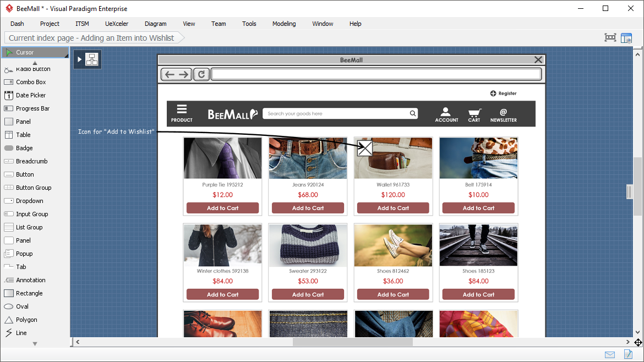
Task: Open the note editor icon in status bar
Action: (x=628, y=354)
